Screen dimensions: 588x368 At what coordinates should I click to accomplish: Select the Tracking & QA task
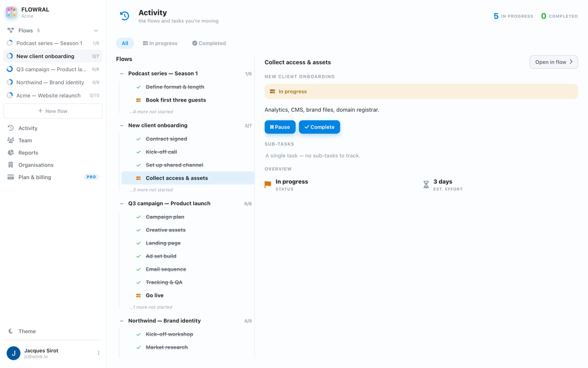pos(188,282)
